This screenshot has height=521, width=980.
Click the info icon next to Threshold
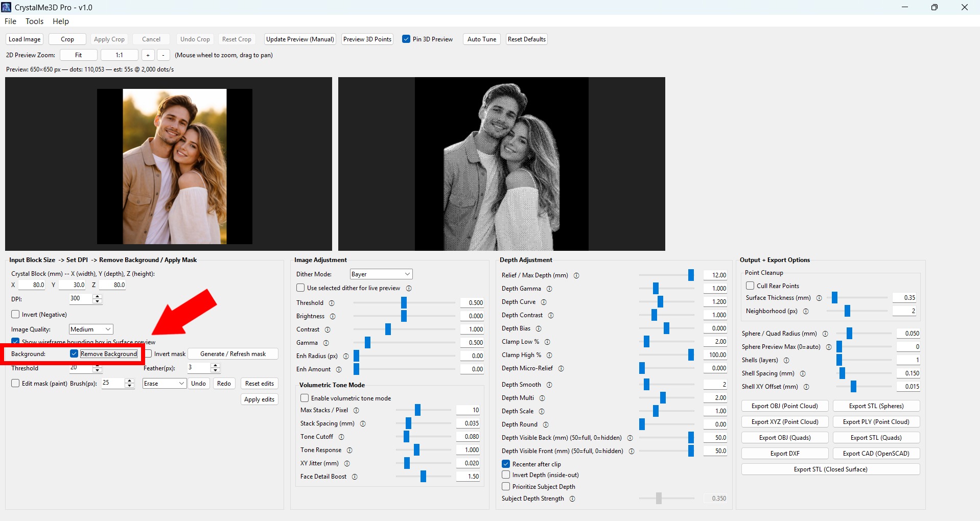coord(332,303)
